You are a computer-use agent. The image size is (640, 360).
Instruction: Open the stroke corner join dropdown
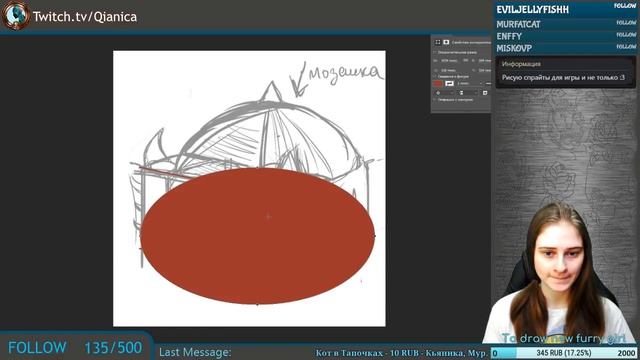[485, 93]
